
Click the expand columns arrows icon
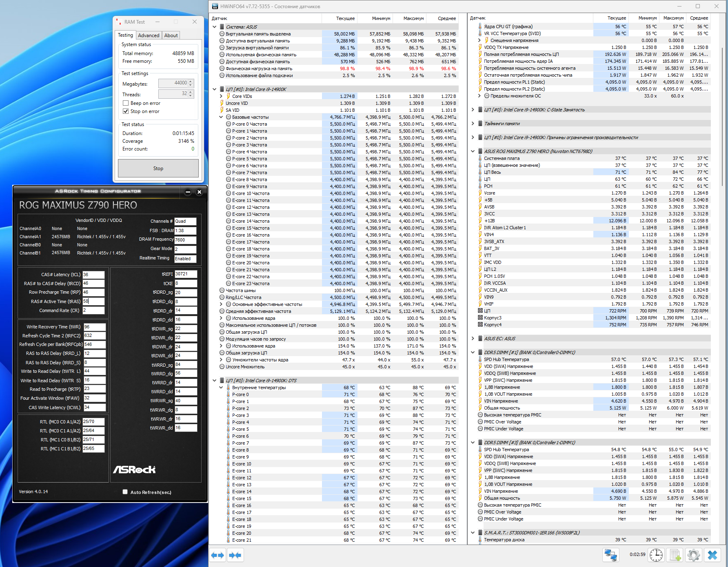pos(218,555)
